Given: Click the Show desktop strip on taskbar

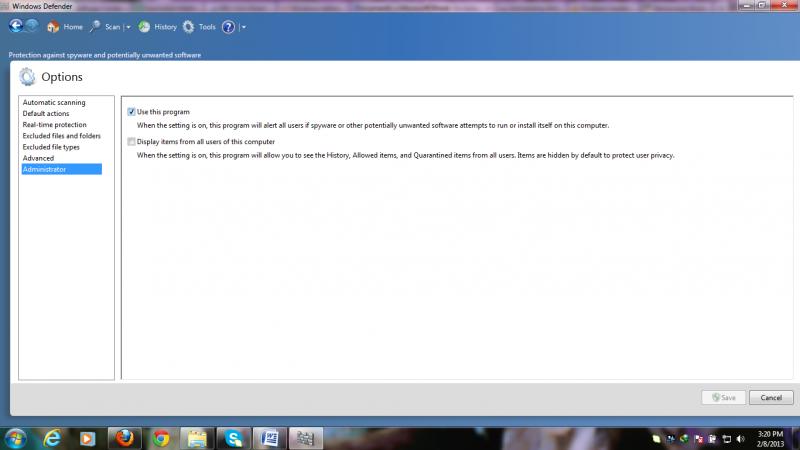Looking at the screenshot, I should [x=796, y=439].
